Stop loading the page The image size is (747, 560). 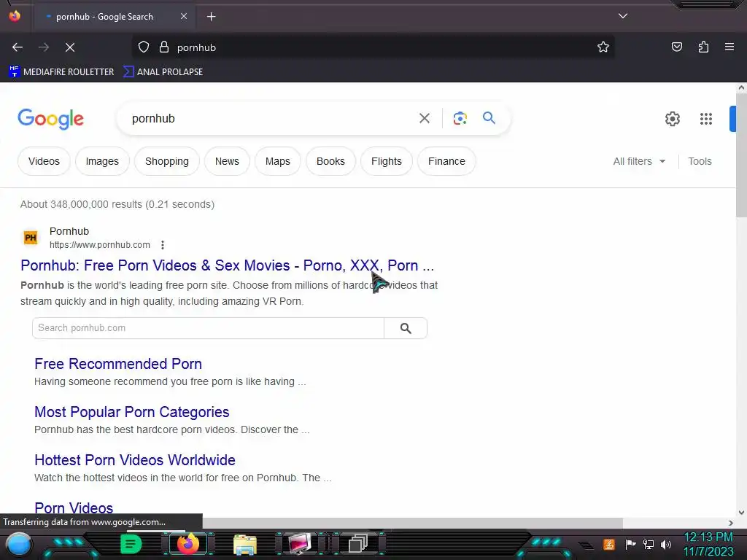(x=70, y=47)
